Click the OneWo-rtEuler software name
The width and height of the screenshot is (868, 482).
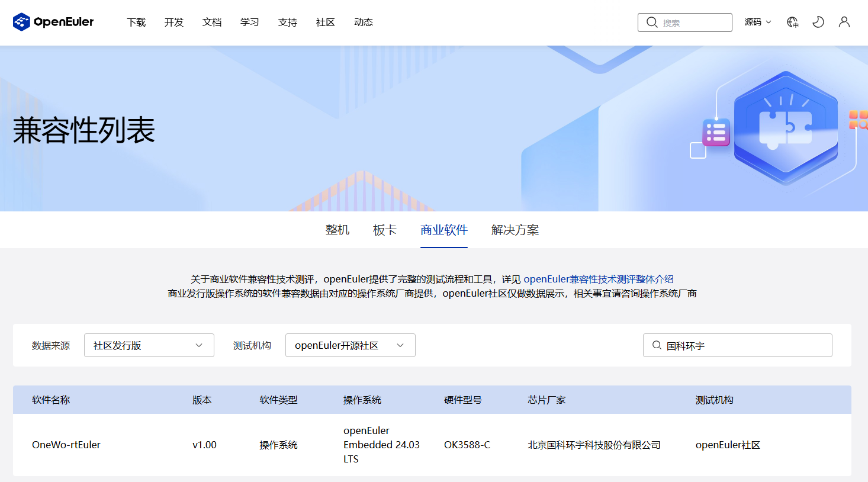[66, 445]
